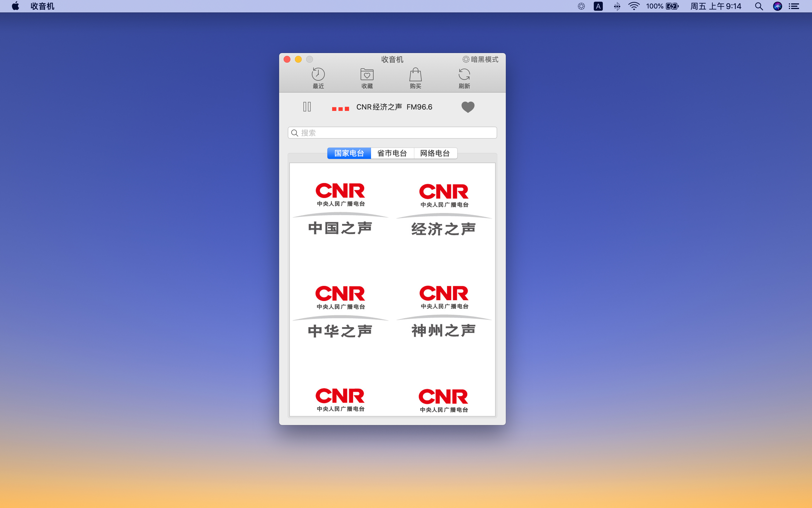Open the 购买 purchase bag
This screenshot has width=812, height=508.
pos(415,78)
